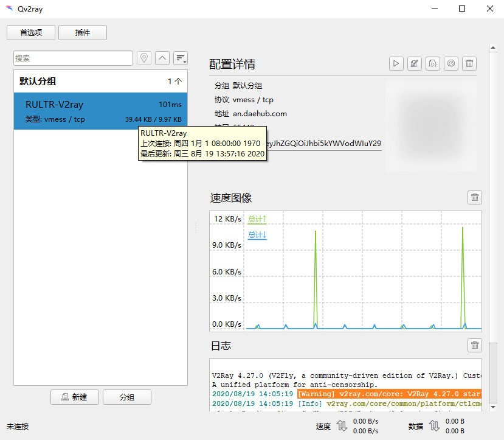Click the locate current connection pin icon
The width and height of the screenshot is (504, 440).
click(x=144, y=58)
